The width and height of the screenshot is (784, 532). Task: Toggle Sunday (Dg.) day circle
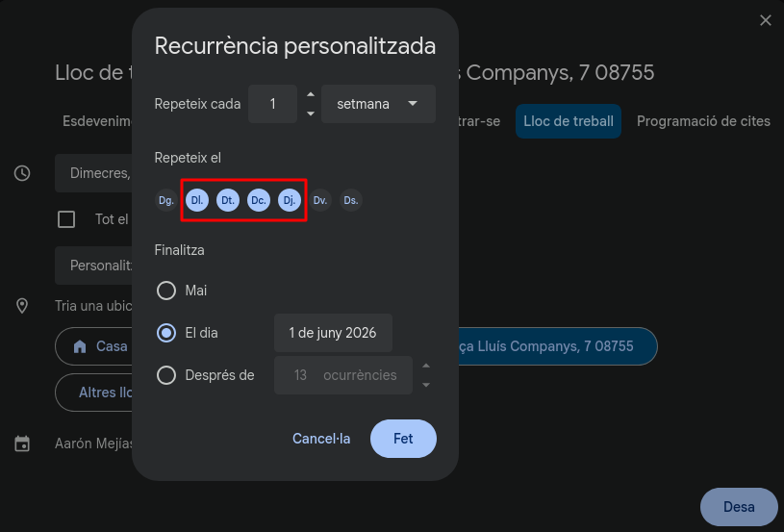tap(166, 200)
